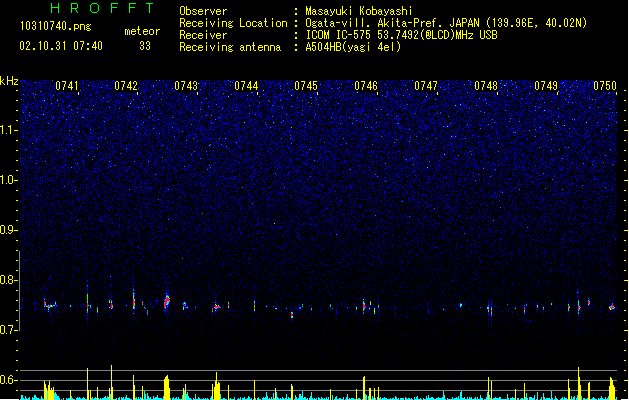Viewport: 629px width, 400px height.
Task: Click the 0.8 kHz axis label
Action: (x=8, y=280)
